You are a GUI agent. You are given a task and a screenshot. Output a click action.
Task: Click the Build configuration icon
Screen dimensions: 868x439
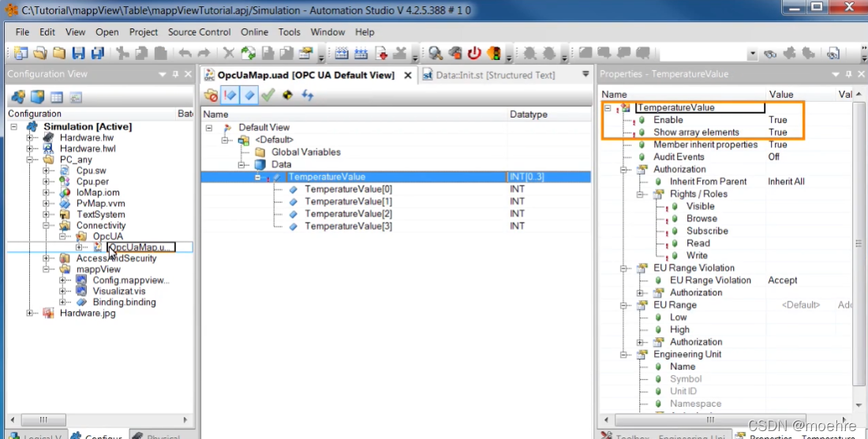[342, 53]
